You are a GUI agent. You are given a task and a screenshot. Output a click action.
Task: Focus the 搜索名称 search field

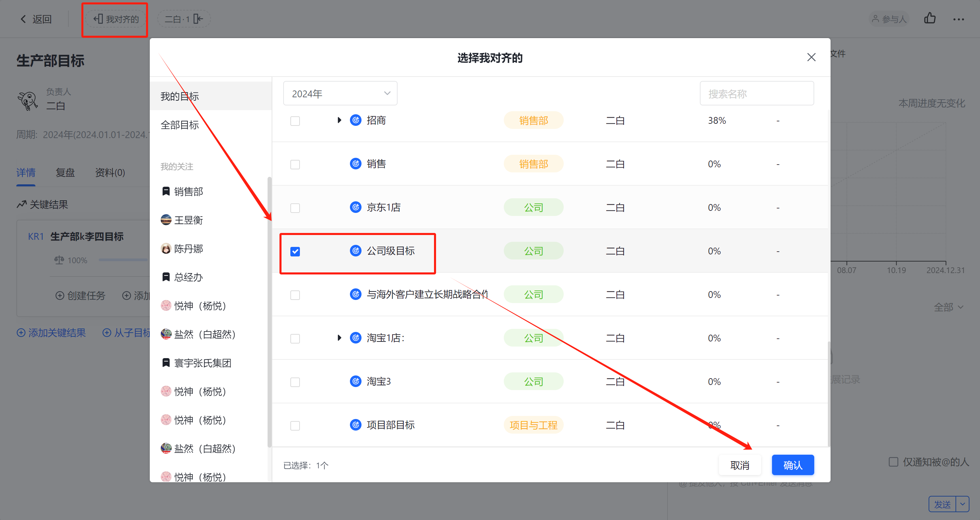coord(757,94)
